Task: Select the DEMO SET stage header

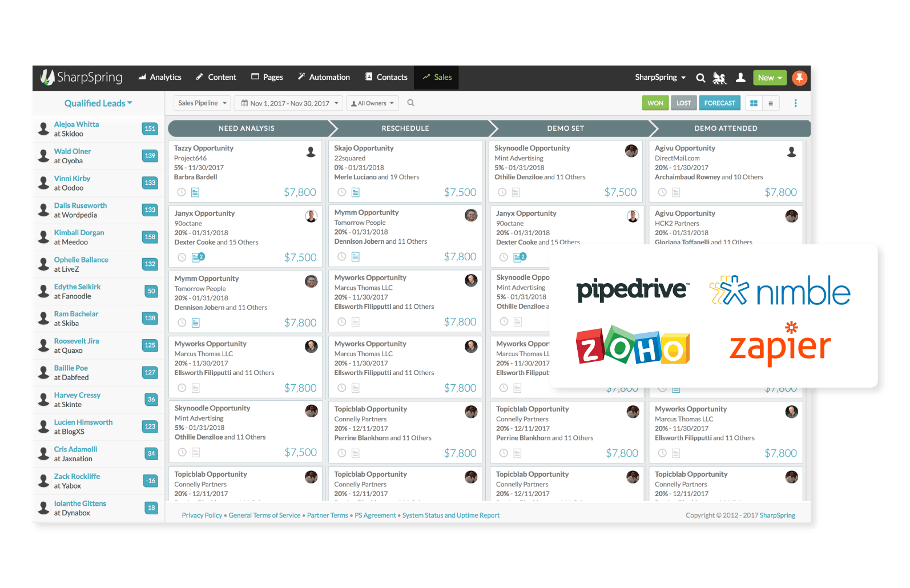Action: pyautogui.click(x=566, y=128)
